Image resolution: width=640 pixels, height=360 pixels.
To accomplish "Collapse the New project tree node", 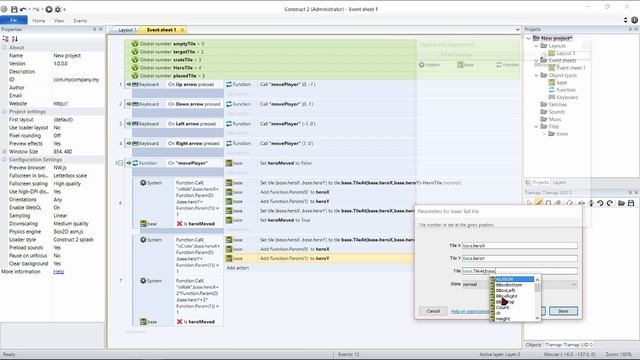I will coord(529,38).
